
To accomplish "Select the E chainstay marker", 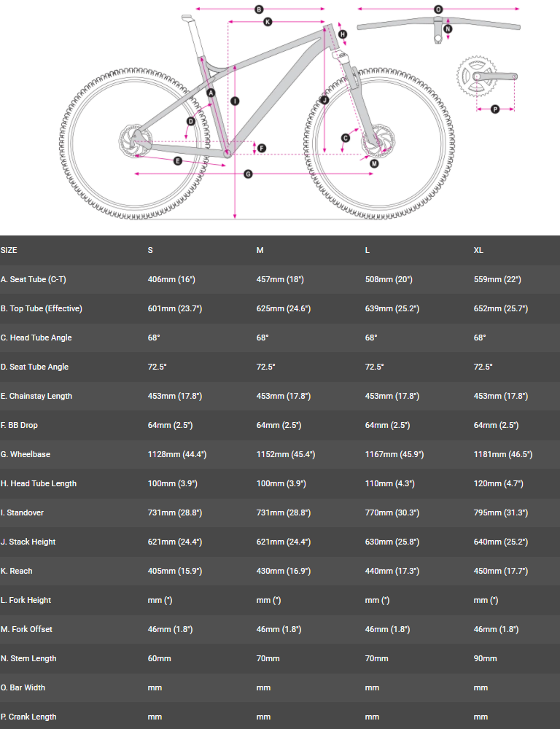I will [x=178, y=160].
